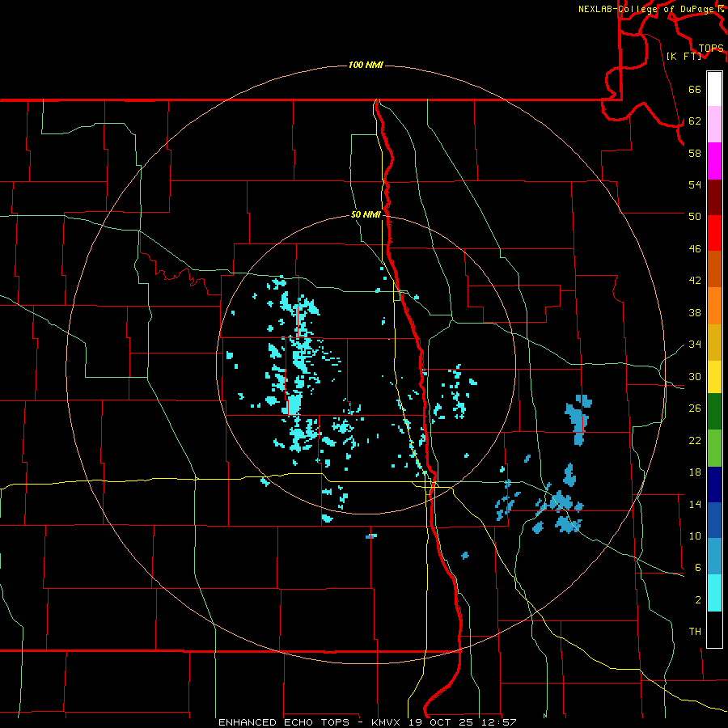This screenshot has width=728, height=728.
Task: Click the gold legend swatch
Action: pos(714,342)
